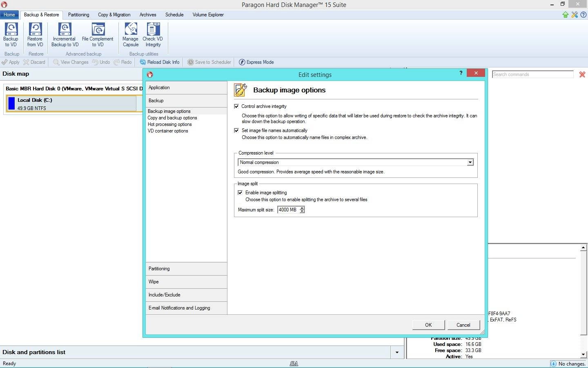Increase Maximum split size with up arrow

(x=302, y=208)
